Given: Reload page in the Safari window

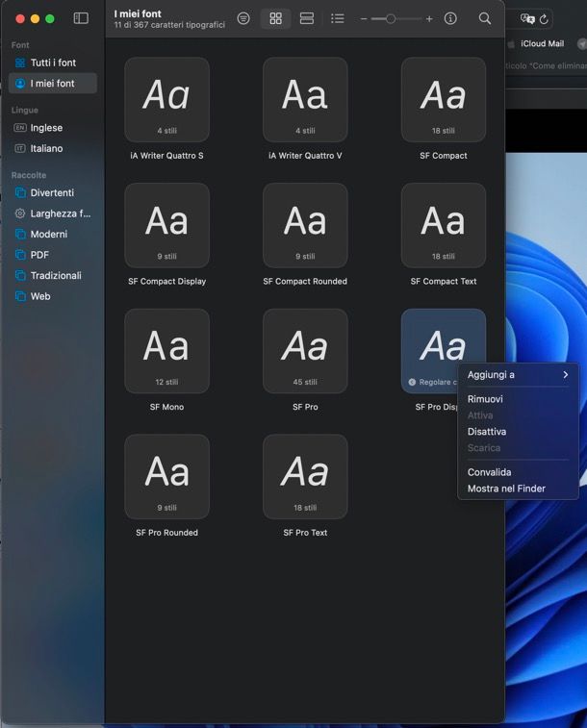Looking at the screenshot, I should (544, 19).
